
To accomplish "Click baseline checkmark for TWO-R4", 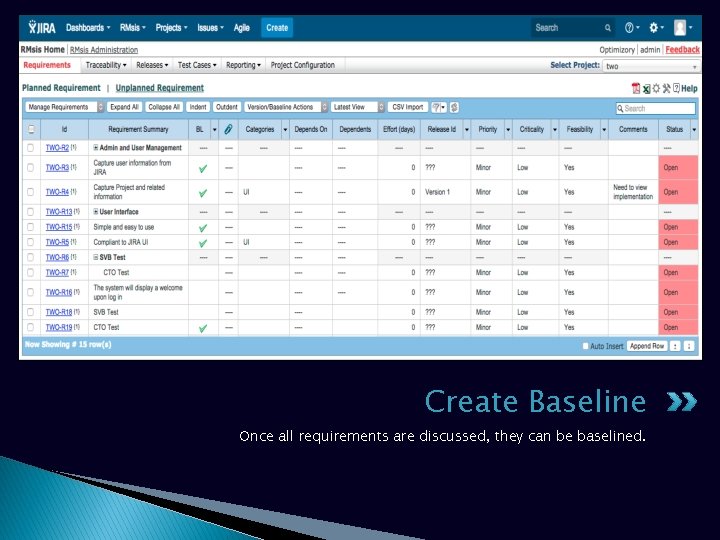I will [202, 193].
